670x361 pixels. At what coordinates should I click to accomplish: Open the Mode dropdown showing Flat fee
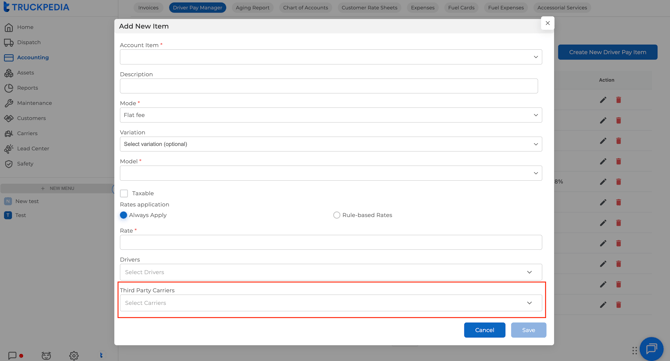(331, 115)
